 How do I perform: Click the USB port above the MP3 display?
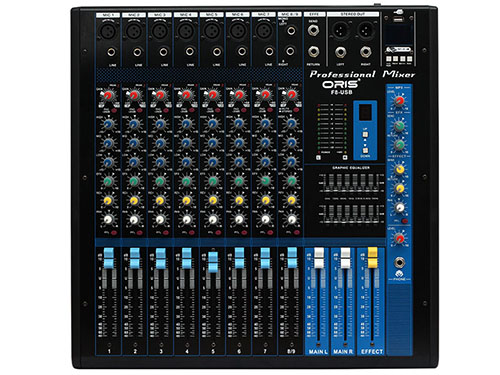[398, 20]
